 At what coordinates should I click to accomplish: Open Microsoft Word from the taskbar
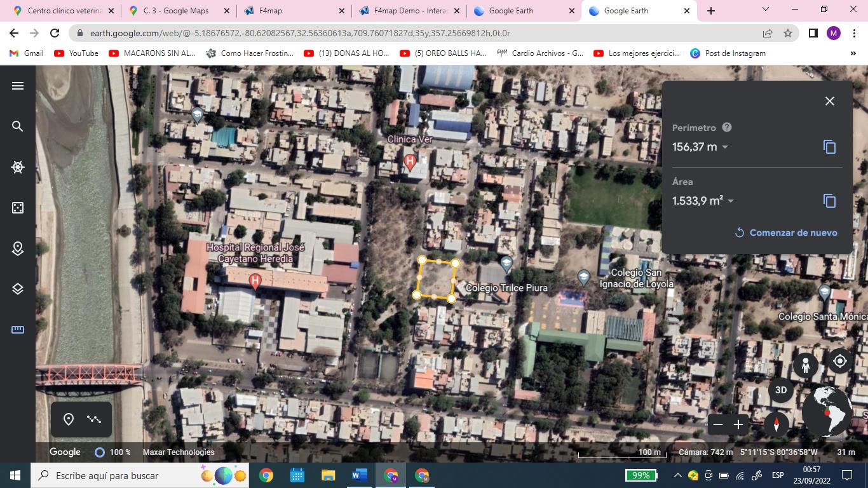(x=359, y=475)
